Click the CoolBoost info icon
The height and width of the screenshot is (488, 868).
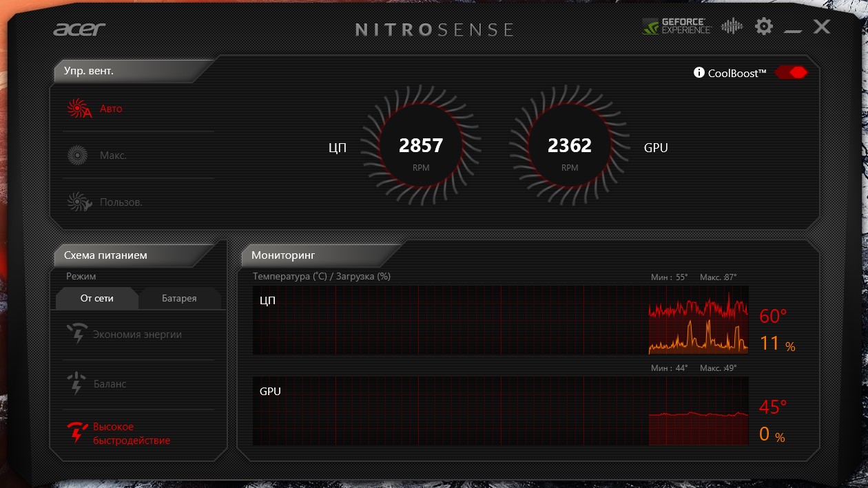pos(699,72)
